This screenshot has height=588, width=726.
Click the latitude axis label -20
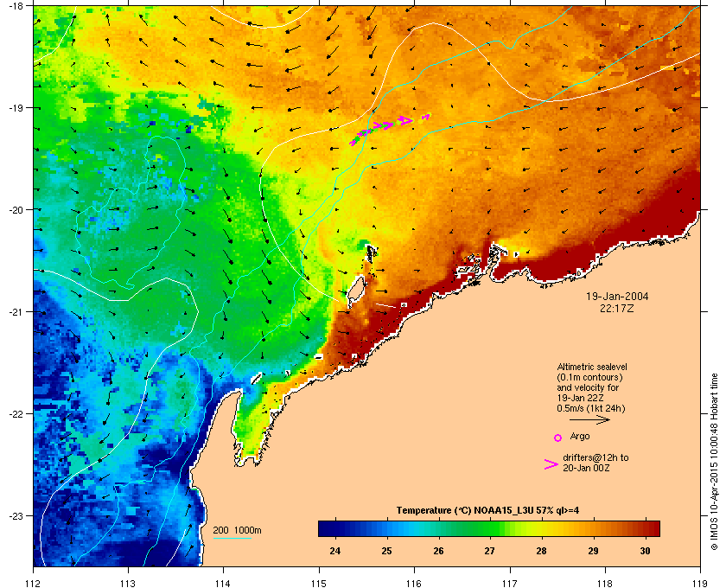[x=16, y=209]
